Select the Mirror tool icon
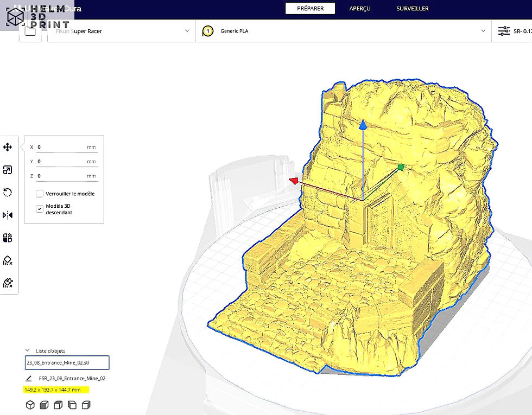The height and width of the screenshot is (415, 532). pyautogui.click(x=8, y=215)
